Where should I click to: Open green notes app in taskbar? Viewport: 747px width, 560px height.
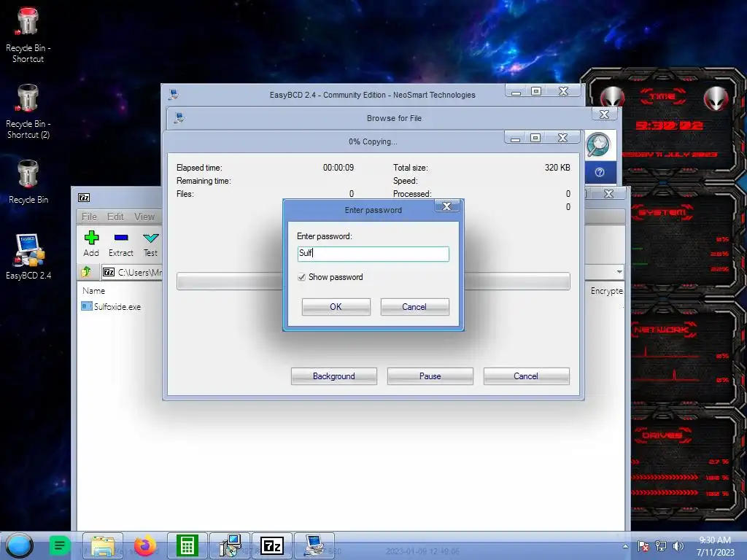[60, 545]
